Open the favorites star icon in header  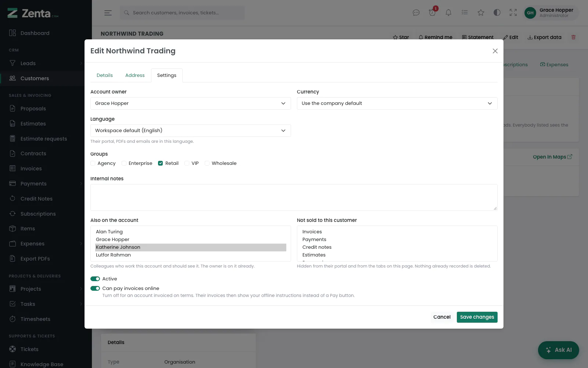coord(481,13)
